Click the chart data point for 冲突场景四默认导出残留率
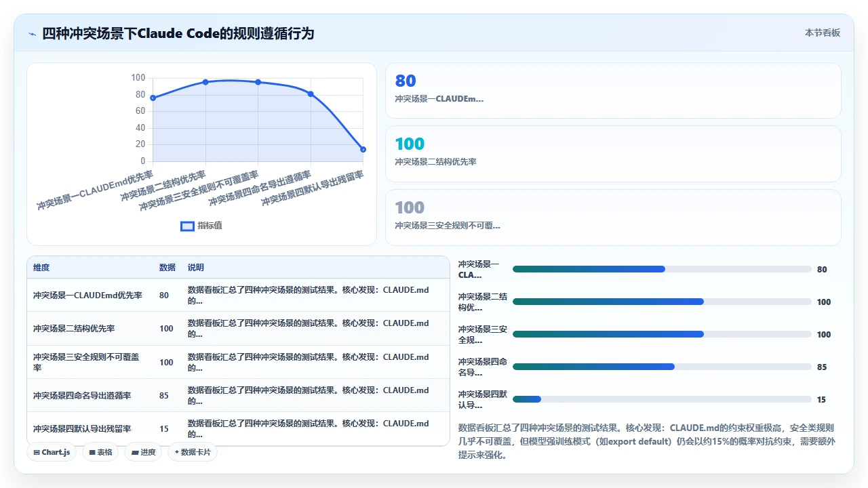The image size is (868, 488). [x=363, y=149]
